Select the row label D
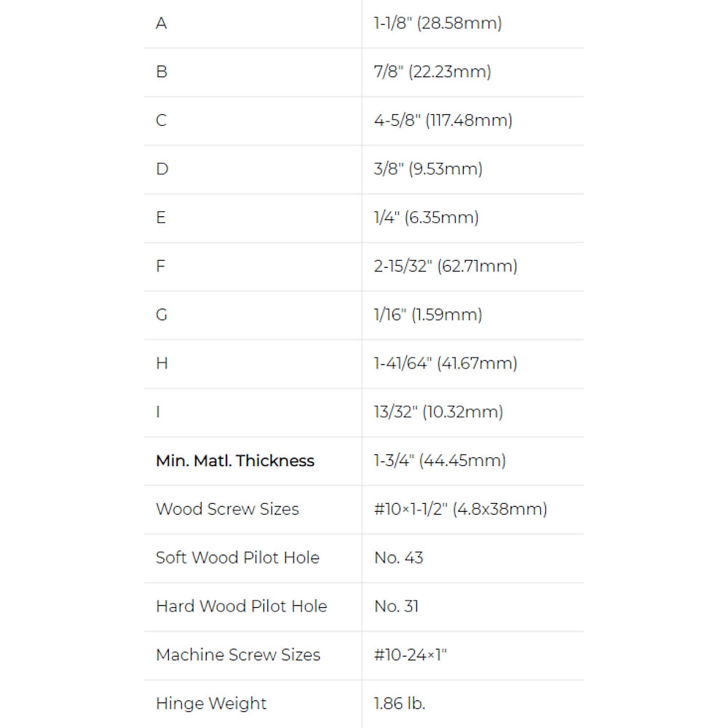 click(x=162, y=169)
